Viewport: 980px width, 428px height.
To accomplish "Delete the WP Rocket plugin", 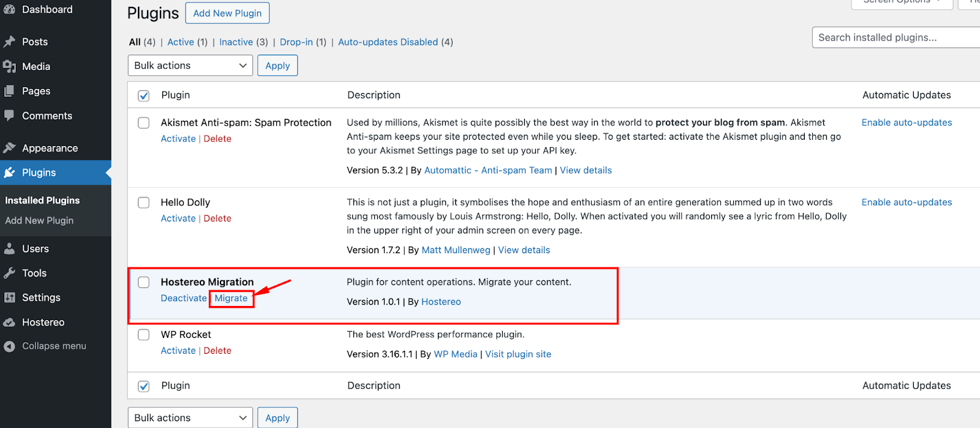I will 217,351.
